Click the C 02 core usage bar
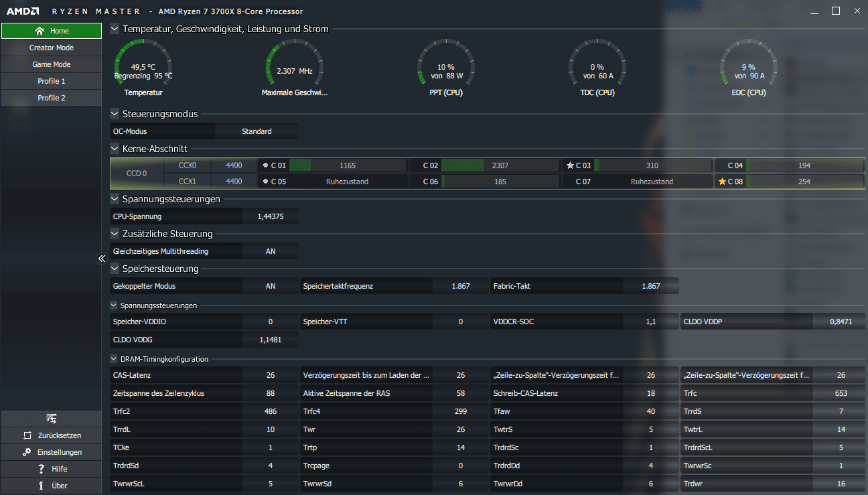The width and height of the screenshot is (868, 495). 500,165
